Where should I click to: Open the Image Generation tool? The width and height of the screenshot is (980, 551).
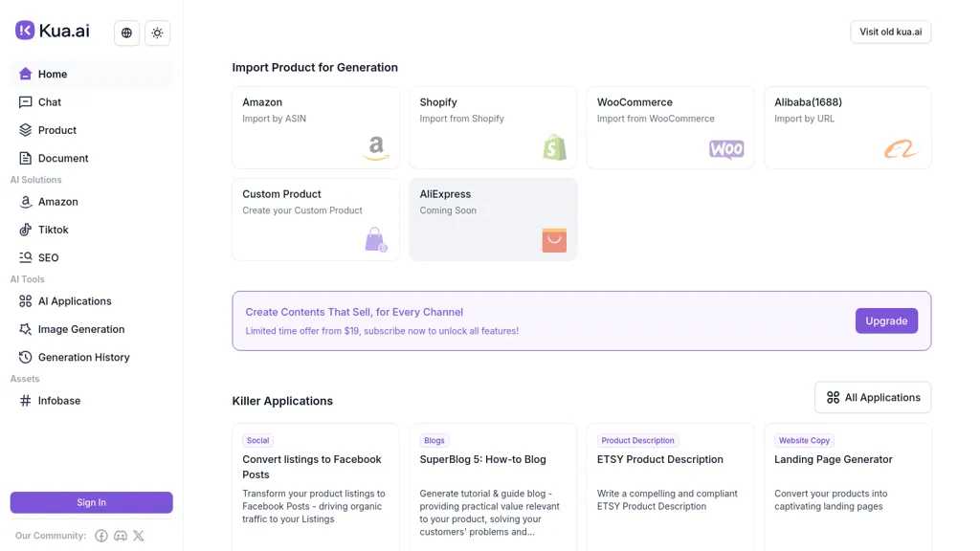[x=24, y=328]
